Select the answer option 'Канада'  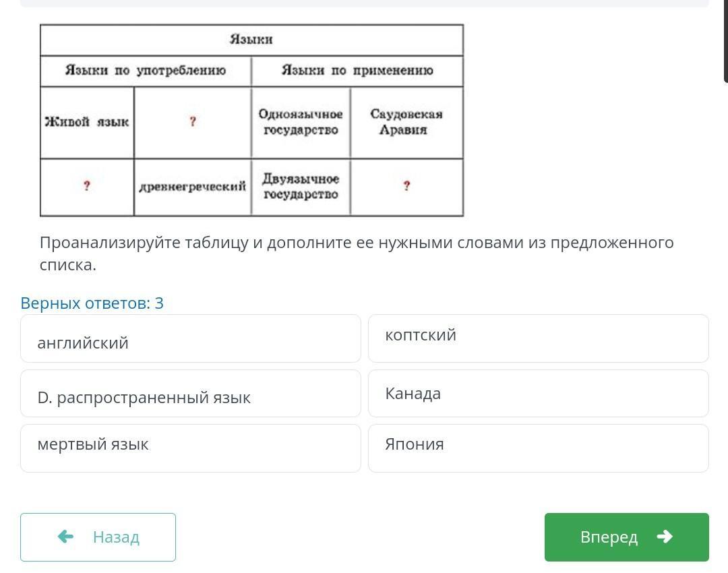click(538, 394)
